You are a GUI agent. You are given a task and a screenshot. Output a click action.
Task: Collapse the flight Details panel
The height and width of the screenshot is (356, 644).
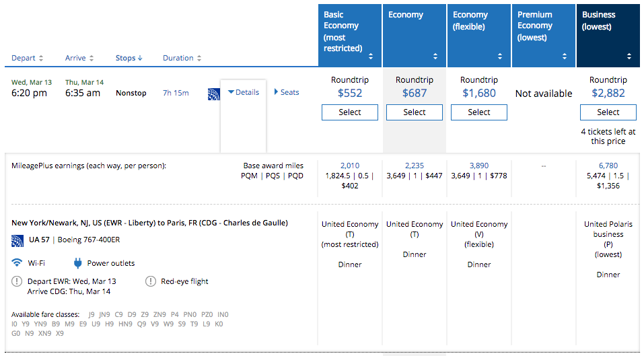[x=244, y=93]
